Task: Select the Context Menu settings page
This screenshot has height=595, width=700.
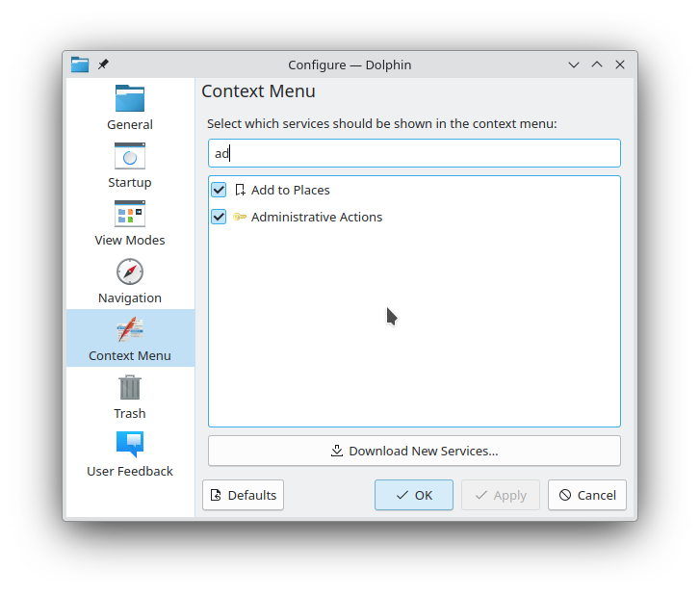Action: click(x=130, y=338)
